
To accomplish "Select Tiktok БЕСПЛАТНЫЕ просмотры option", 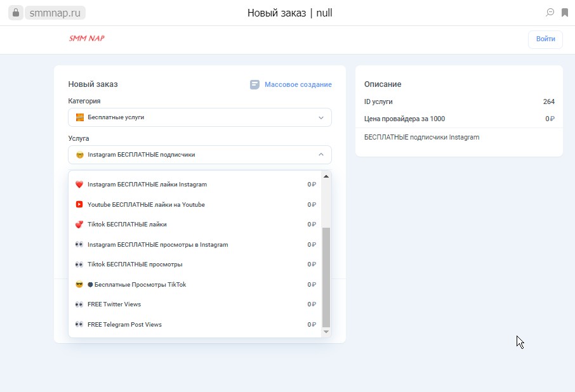I will click(196, 264).
